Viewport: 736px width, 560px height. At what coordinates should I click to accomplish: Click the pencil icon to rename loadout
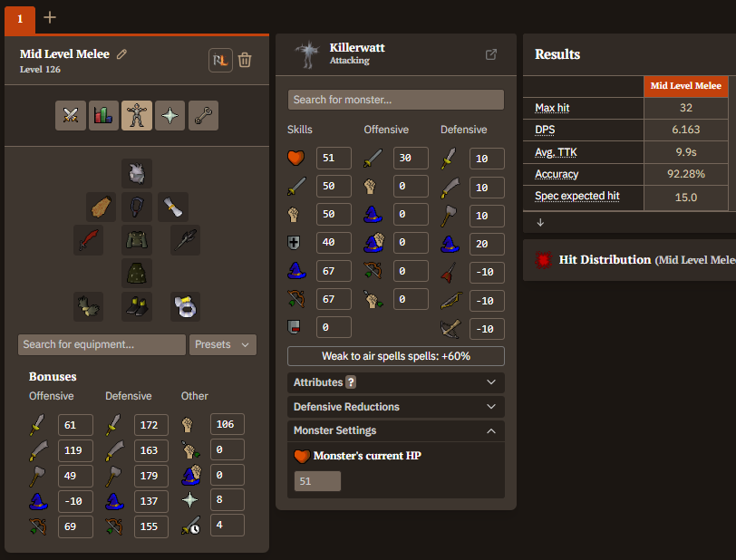122,54
